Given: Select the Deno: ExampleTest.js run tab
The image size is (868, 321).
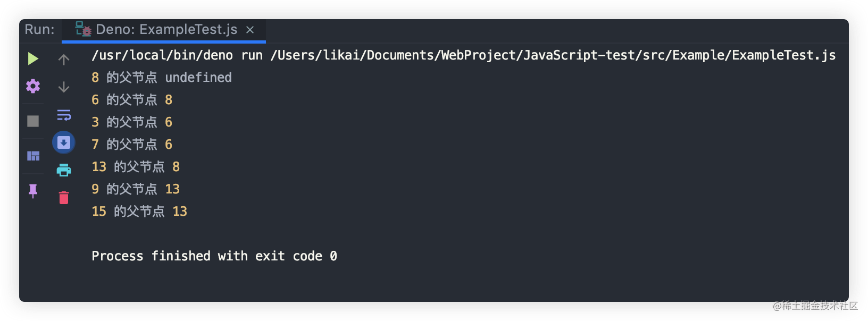Looking at the screenshot, I should 164,30.
